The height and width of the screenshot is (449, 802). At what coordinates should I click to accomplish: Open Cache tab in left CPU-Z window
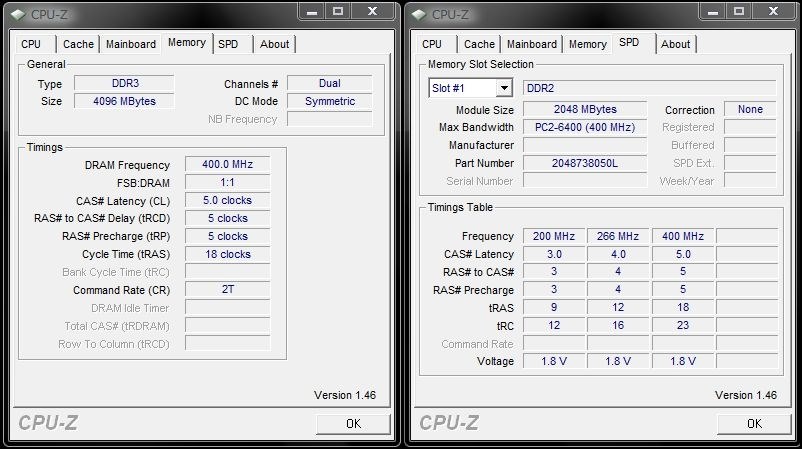[x=78, y=44]
